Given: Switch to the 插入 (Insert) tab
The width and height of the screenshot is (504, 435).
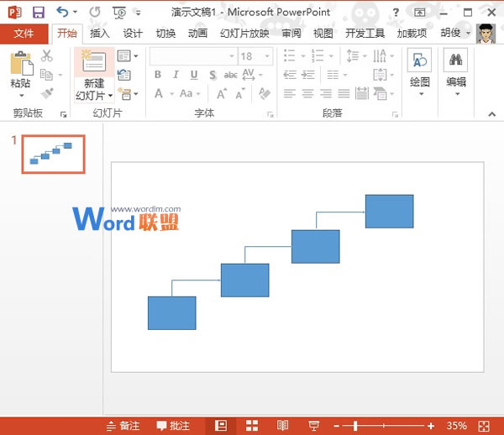Looking at the screenshot, I should (100, 33).
